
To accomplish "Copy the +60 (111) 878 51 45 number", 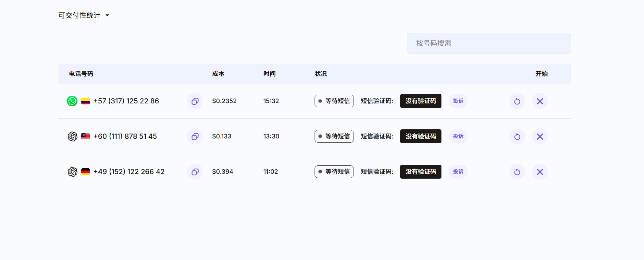I will 195,136.
